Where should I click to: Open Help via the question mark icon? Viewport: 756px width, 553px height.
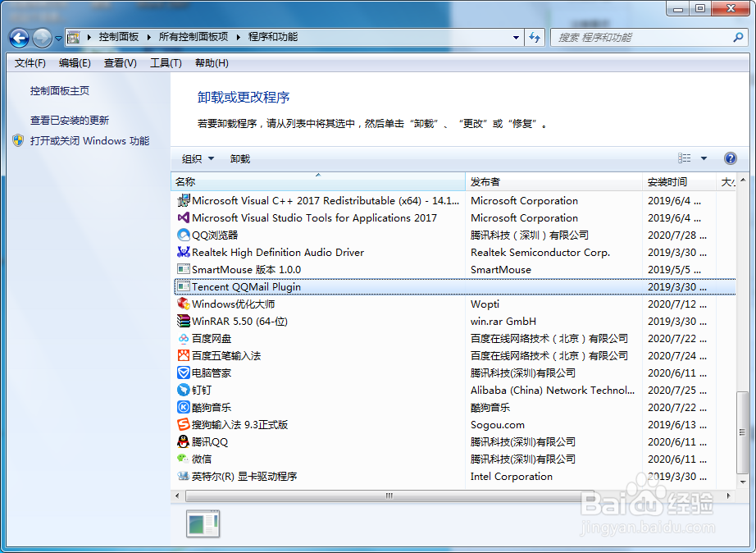tap(729, 158)
